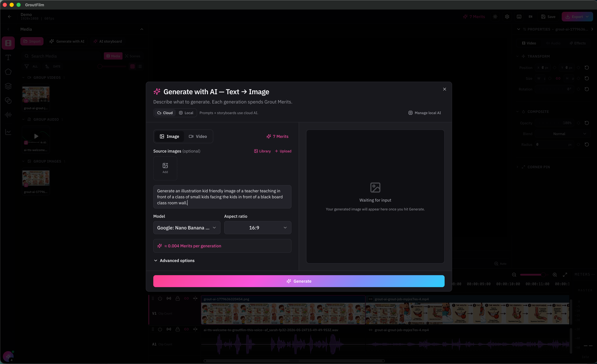
Task: Click the Add source image tile
Action: (x=165, y=168)
